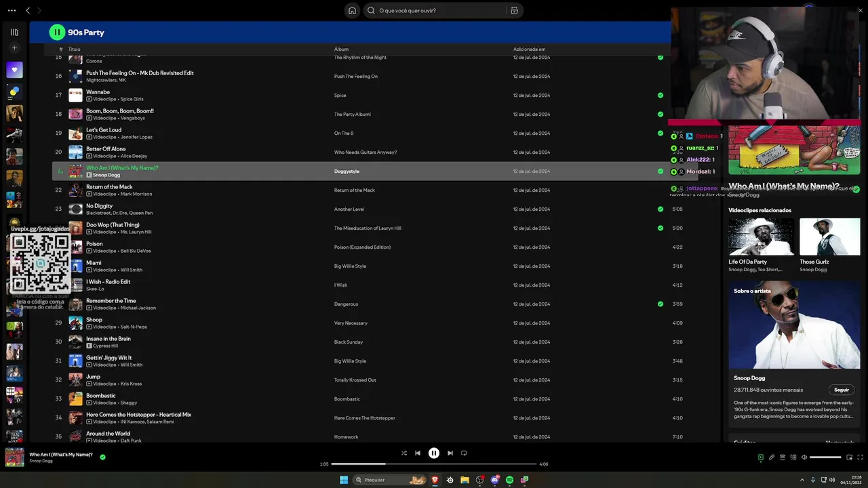Sort by the Título column header
This screenshot has height=488, width=868.
point(74,49)
